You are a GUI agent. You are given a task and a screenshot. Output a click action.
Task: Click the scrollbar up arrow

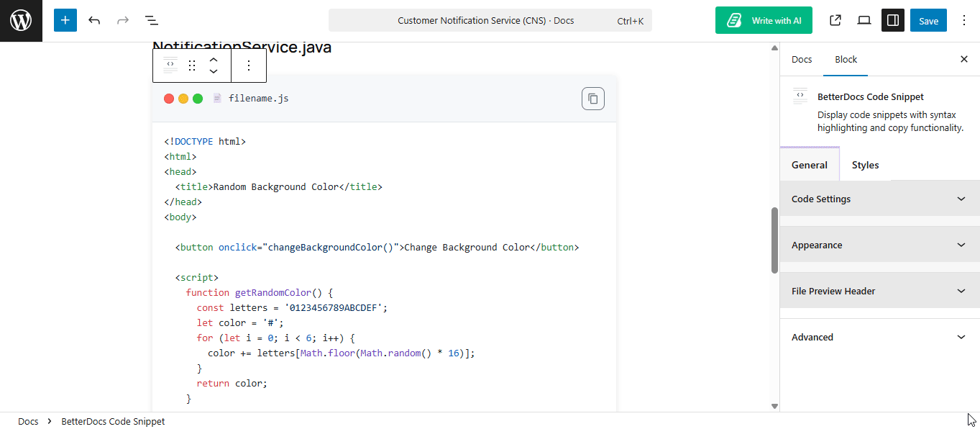pos(774,48)
